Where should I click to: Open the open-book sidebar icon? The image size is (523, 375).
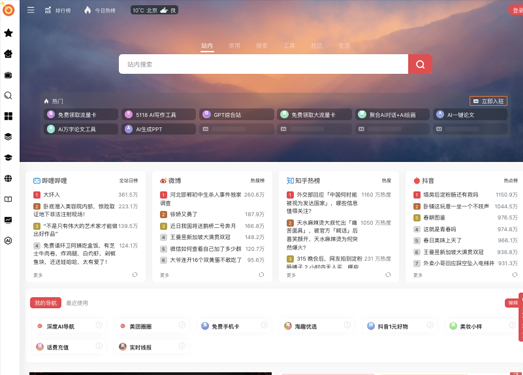(8, 199)
